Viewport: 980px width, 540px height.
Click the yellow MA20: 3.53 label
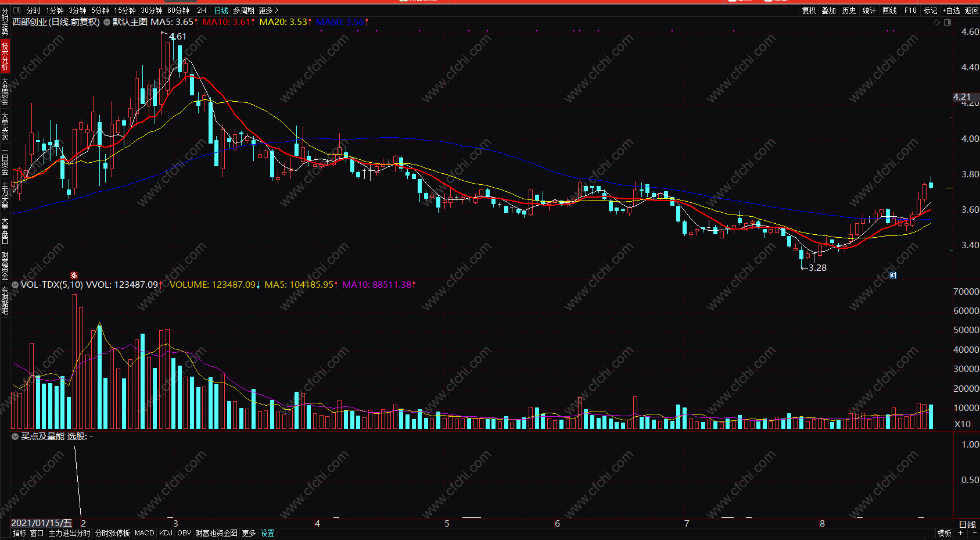(x=285, y=22)
